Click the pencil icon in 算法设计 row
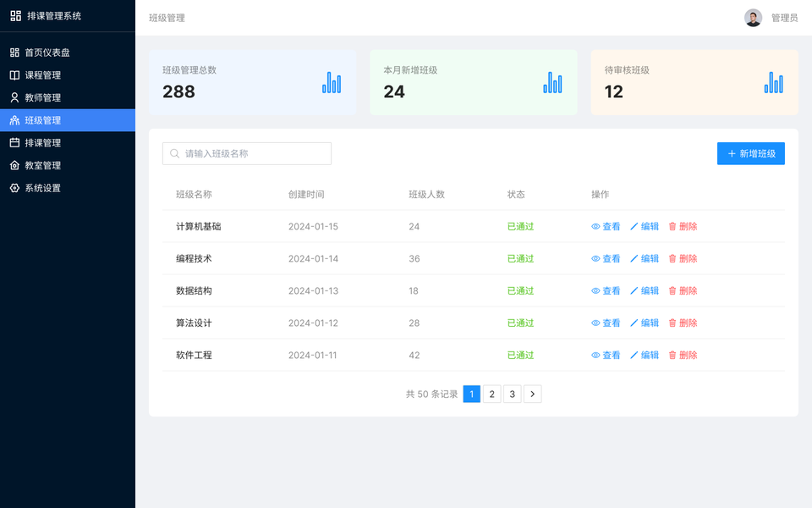Viewport: 812px width, 508px height. click(x=634, y=323)
